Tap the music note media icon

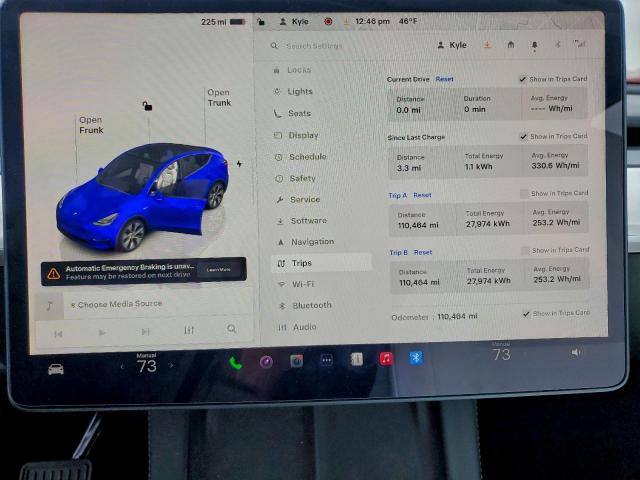click(x=49, y=305)
